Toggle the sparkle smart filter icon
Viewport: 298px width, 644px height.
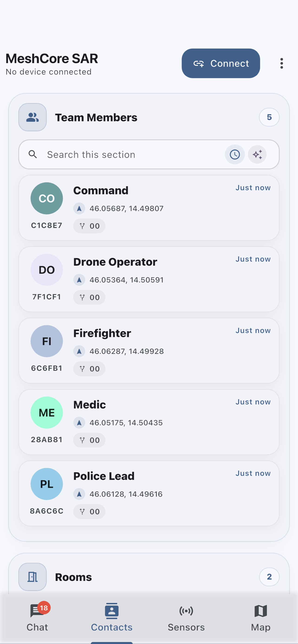click(257, 154)
